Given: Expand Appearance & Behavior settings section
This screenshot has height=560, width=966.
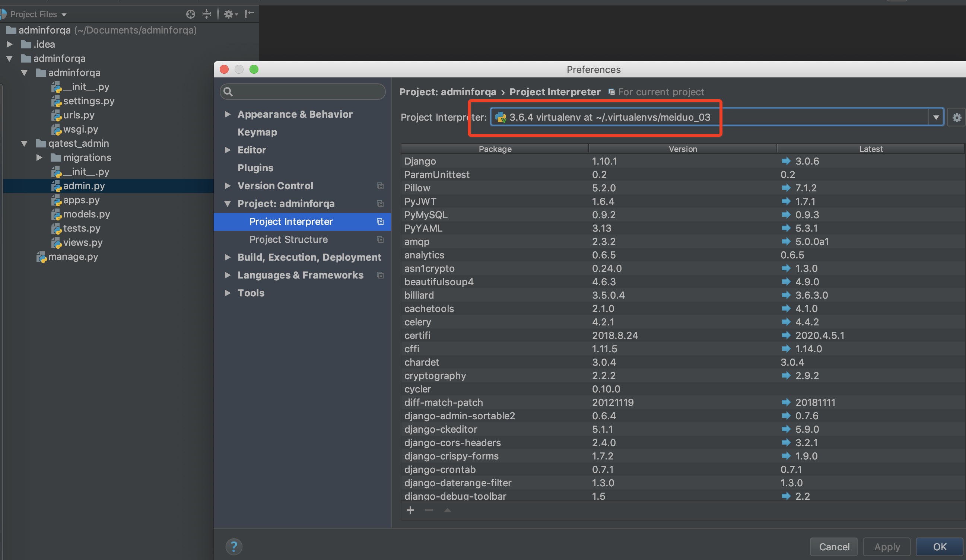Looking at the screenshot, I should pos(228,114).
